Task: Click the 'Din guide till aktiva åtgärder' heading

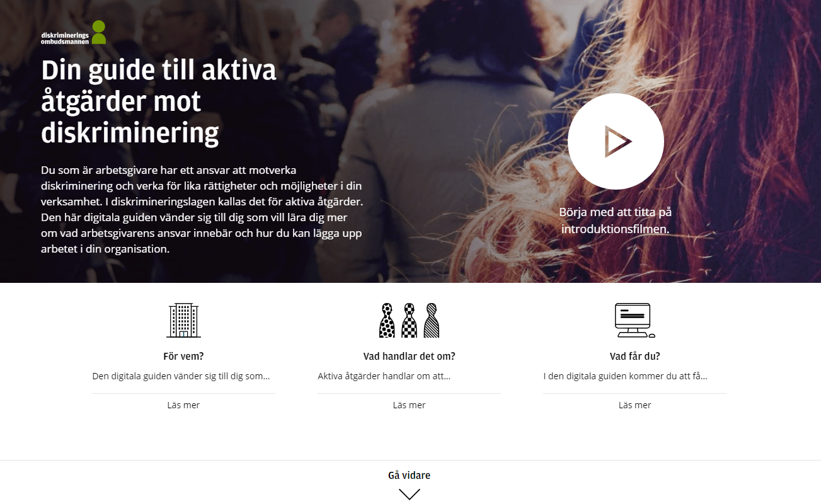Action: coord(159,101)
